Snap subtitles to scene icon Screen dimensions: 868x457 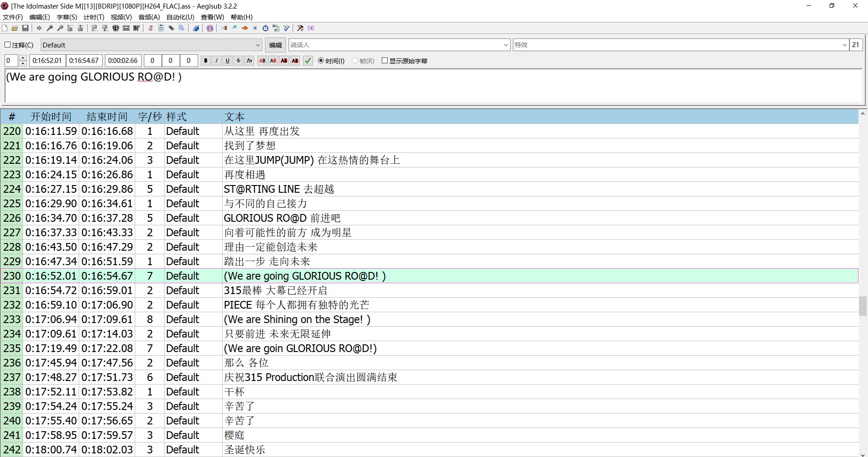126,28
